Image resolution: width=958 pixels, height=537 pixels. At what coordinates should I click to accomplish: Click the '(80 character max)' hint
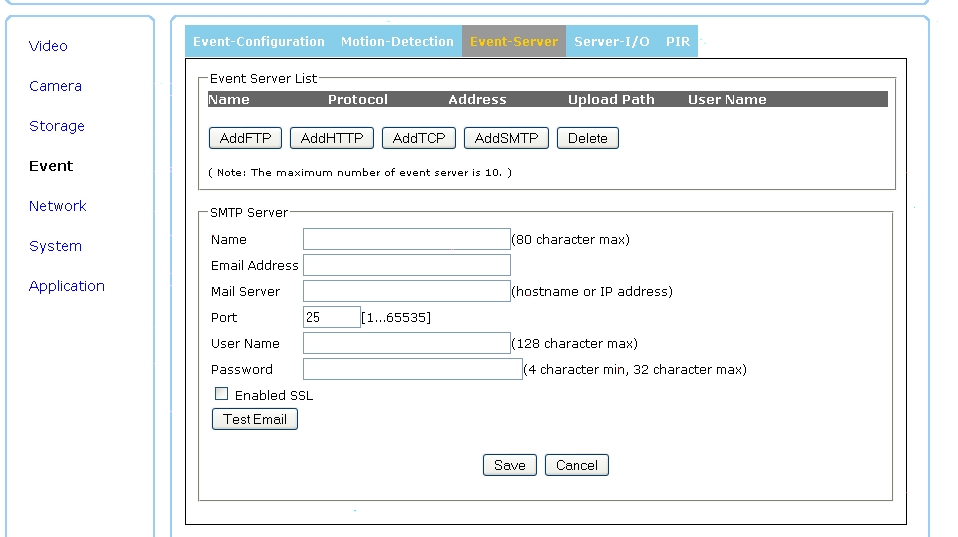[x=571, y=239]
